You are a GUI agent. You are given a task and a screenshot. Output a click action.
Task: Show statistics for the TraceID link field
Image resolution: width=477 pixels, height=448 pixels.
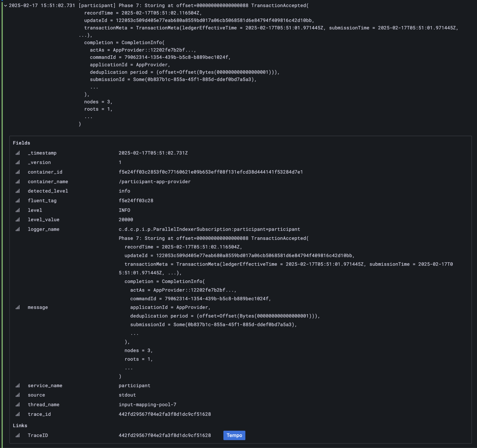18,435
